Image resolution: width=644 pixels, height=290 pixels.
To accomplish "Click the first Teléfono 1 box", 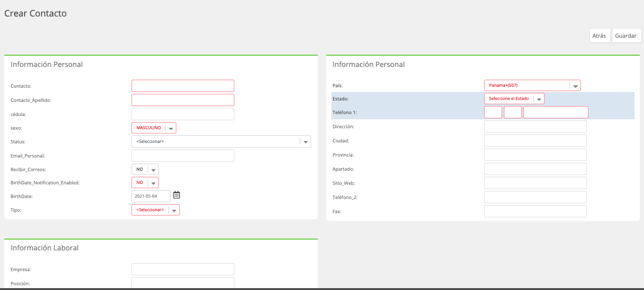I will (493, 112).
